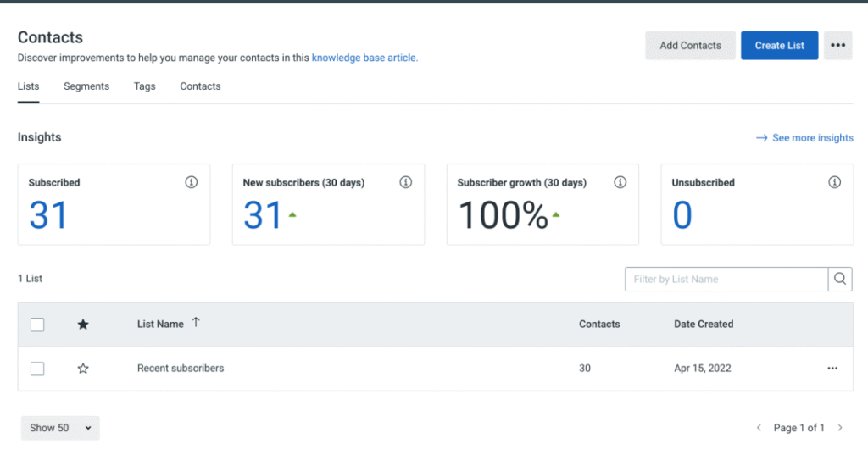The height and width of the screenshot is (466, 868).
Task: Click the search magnifier icon
Action: tap(840, 279)
